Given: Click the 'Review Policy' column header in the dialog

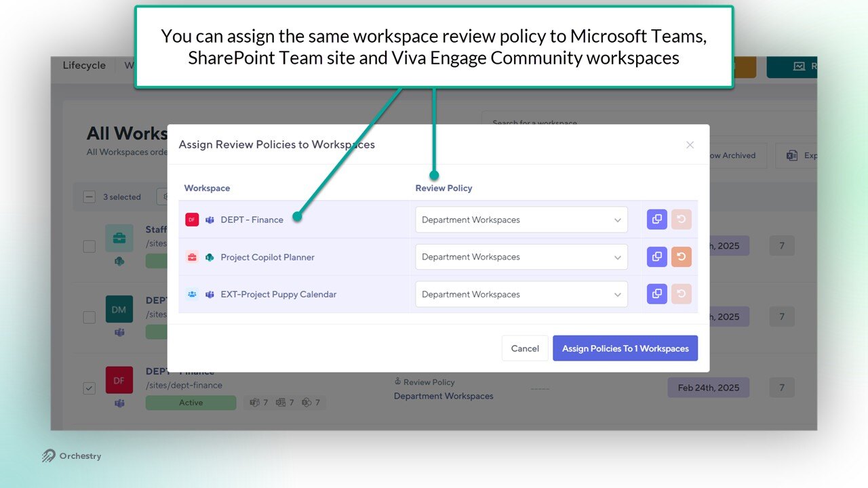Looking at the screenshot, I should coord(443,188).
